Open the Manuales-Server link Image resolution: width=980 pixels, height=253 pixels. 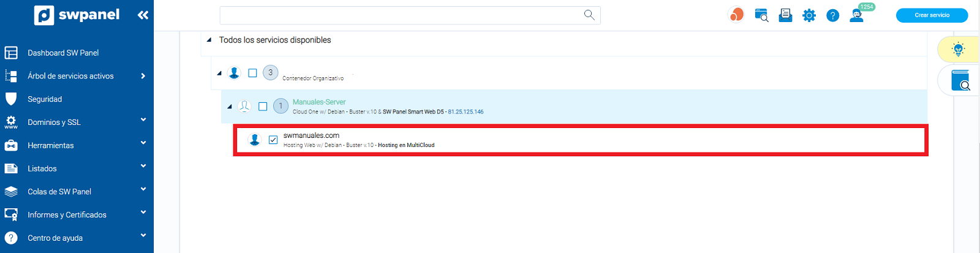[319, 102]
